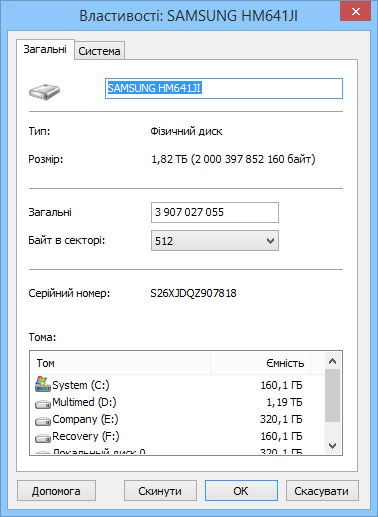Click the 1,19 ТБ capacity value
The width and height of the screenshot is (378, 517).
[x=284, y=402]
